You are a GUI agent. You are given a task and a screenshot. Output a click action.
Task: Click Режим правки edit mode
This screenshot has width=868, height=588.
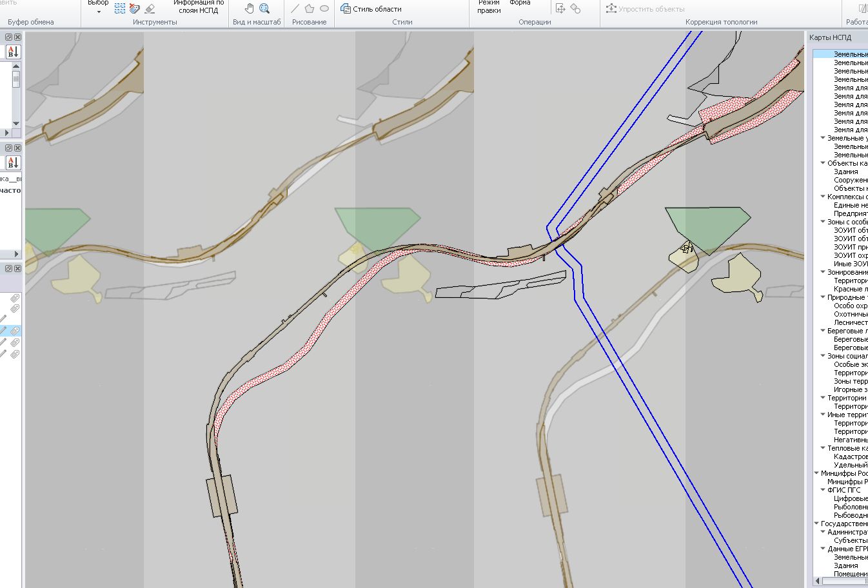[x=489, y=6]
